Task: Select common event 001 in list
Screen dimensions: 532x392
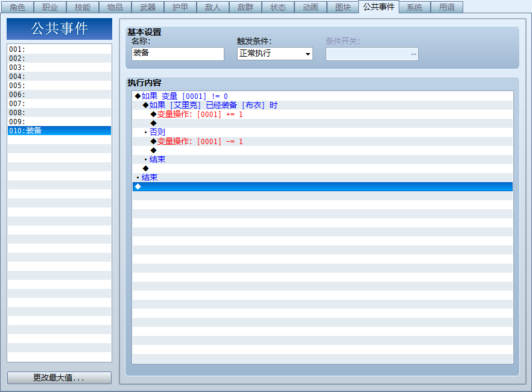Action: [59, 49]
